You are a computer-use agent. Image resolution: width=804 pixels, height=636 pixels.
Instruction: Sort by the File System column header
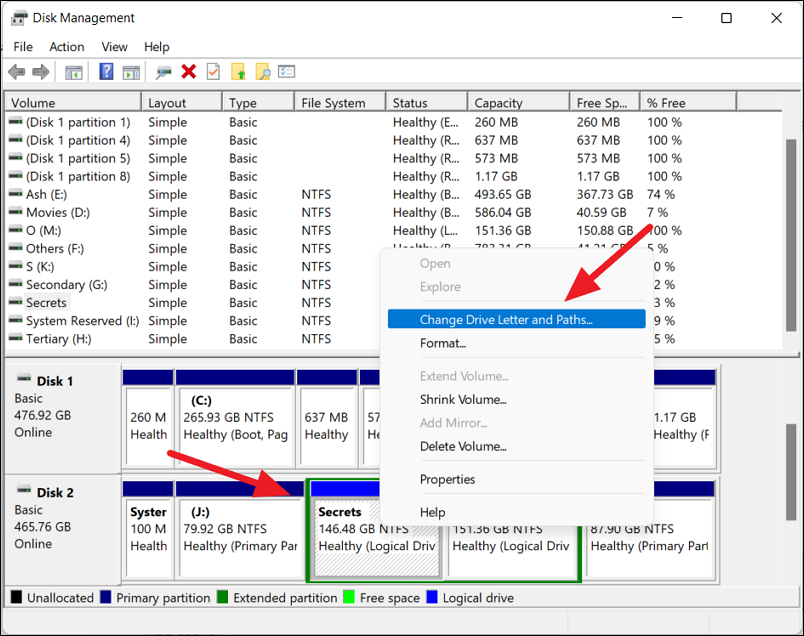(340, 103)
